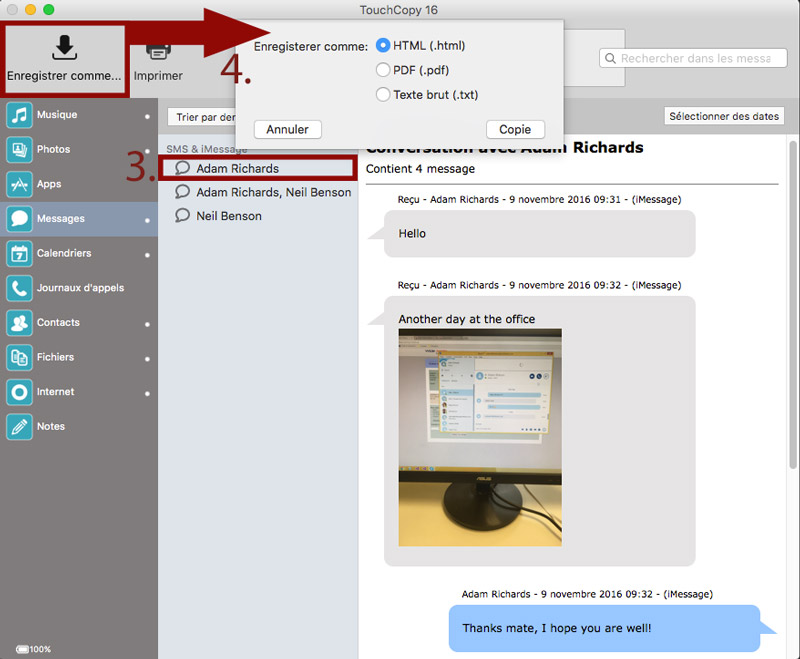Open the Fichiers documents icon
Image resolution: width=800 pixels, height=659 pixels.
click(x=19, y=358)
